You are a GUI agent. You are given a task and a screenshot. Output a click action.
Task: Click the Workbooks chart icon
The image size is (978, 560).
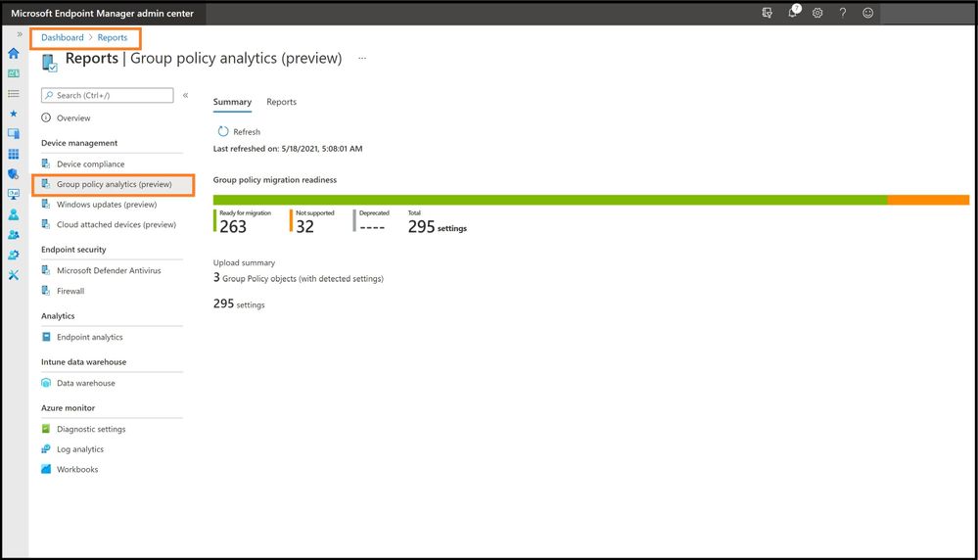(46, 469)
